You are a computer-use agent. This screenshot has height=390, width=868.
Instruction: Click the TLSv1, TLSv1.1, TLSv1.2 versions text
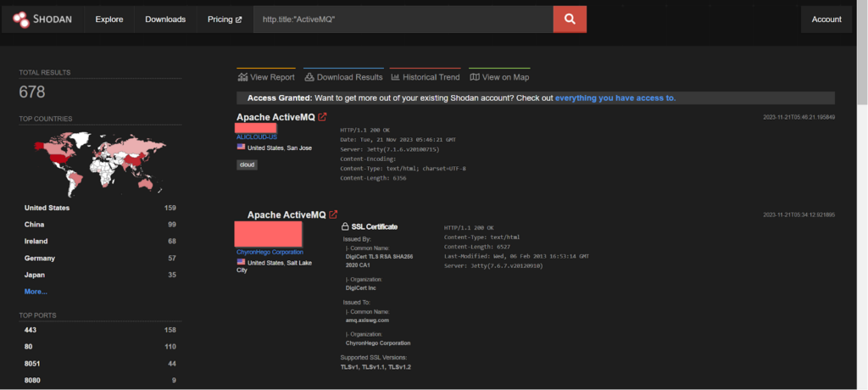click(376, 367)
